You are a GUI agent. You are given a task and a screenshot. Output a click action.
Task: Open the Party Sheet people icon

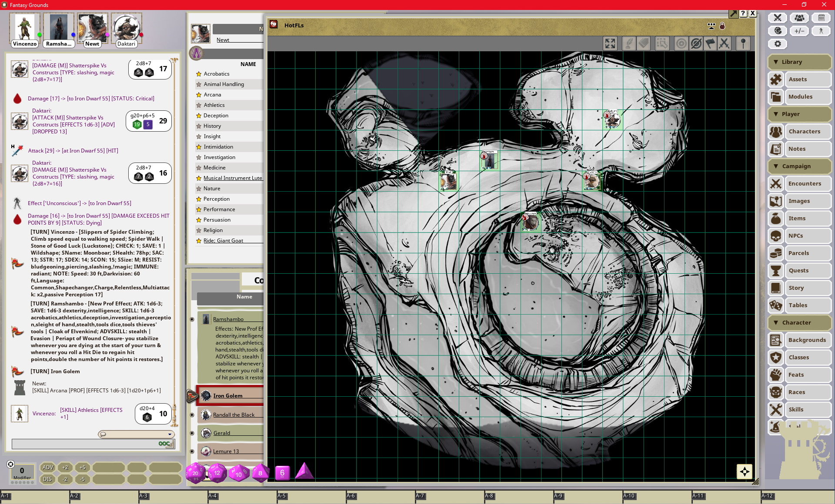[x=799, y=18]
